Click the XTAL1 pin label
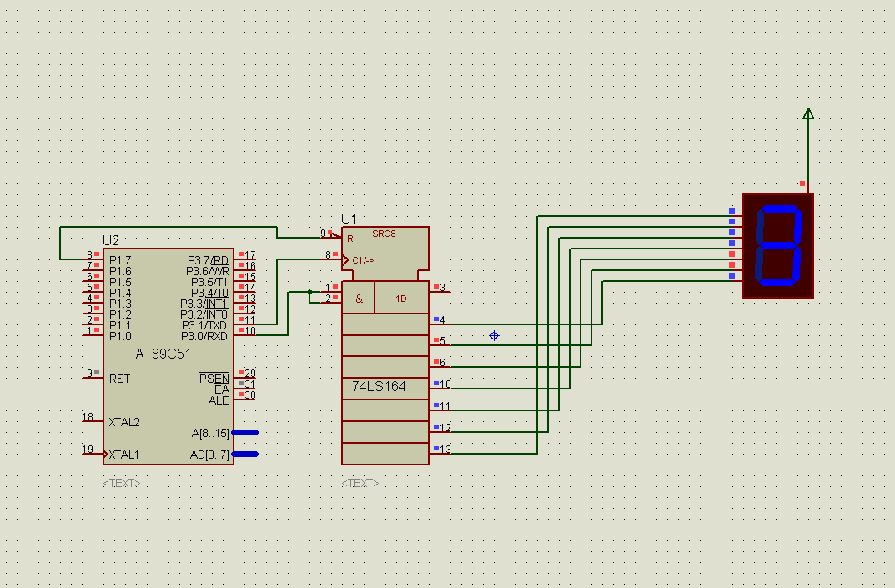The image size is (895, 588). click(x=123, y=455)
